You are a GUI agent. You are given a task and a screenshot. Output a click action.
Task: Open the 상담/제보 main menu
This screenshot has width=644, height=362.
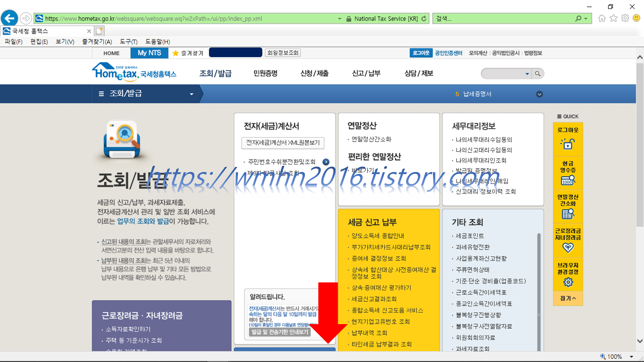coord(419,73)
